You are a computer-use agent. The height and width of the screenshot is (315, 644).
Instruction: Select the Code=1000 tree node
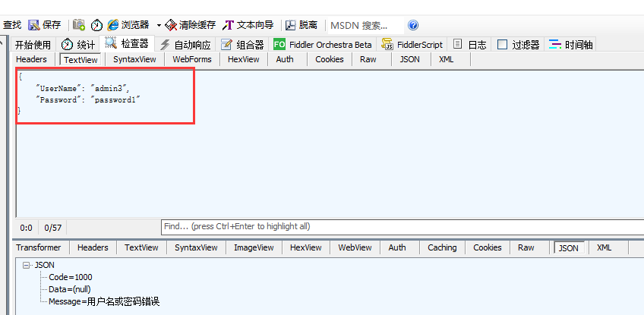pyautogui.click(x=70, y=277)
